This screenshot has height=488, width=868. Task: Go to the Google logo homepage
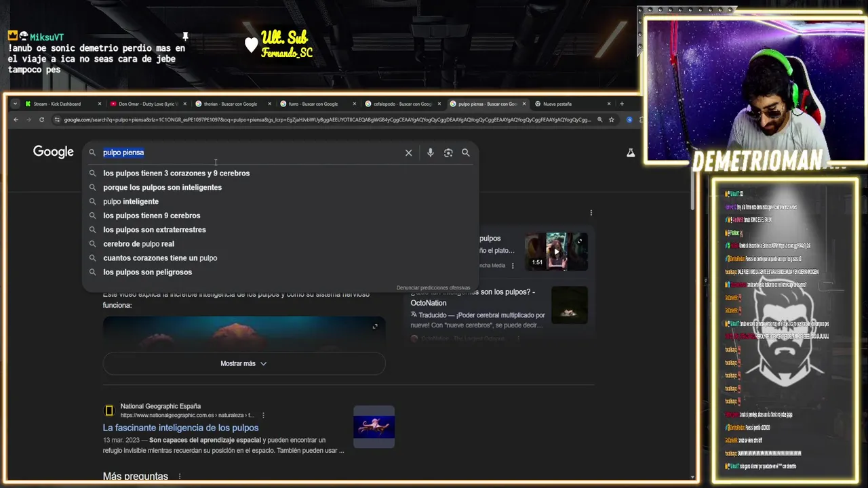(54, 152)
